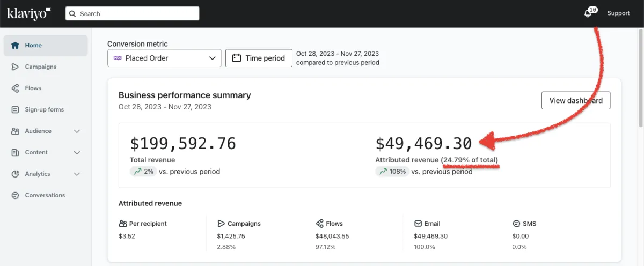Select Sign-up forms in the sidebar

pos(44,110)
